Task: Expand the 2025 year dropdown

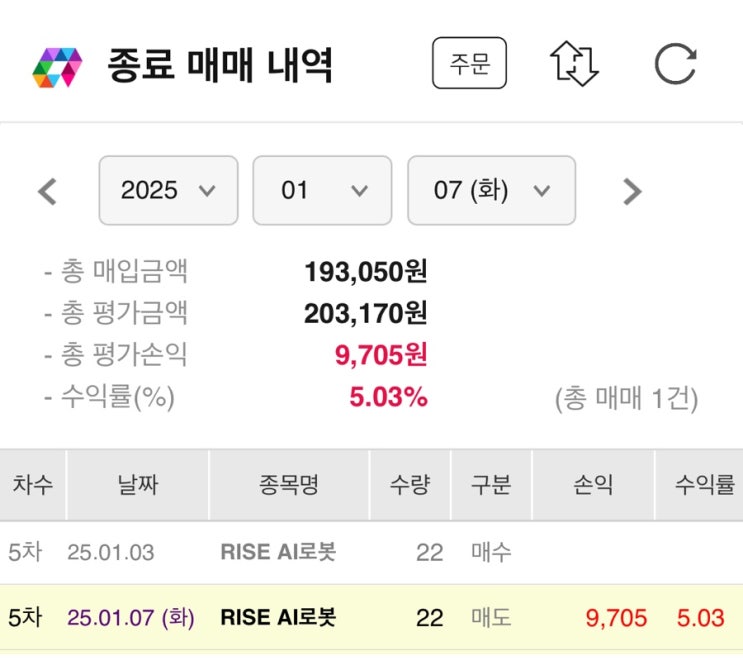Action: pos(168,190)
